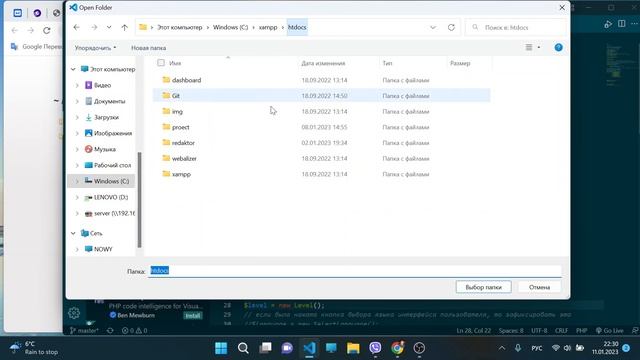Install the PHP extension in VS Code
Viewport: 640px width, 360px height.
point(193,316)
